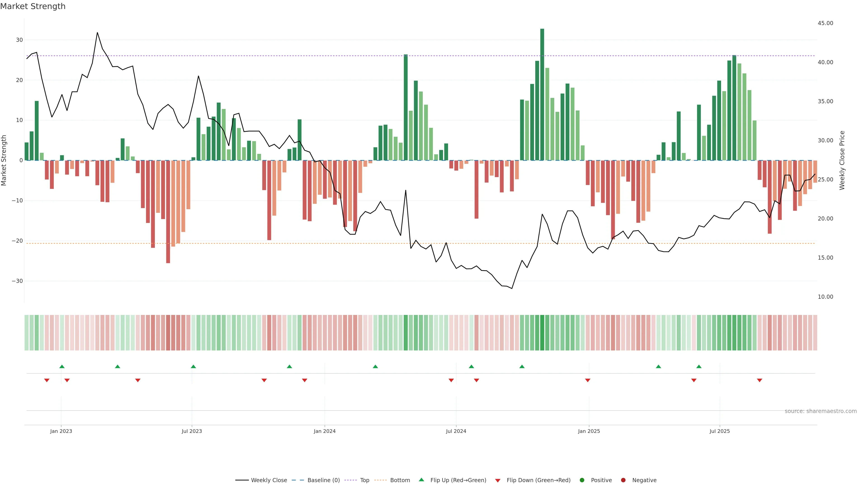Click the tallest green market strength bar

(x=542, y=94)
